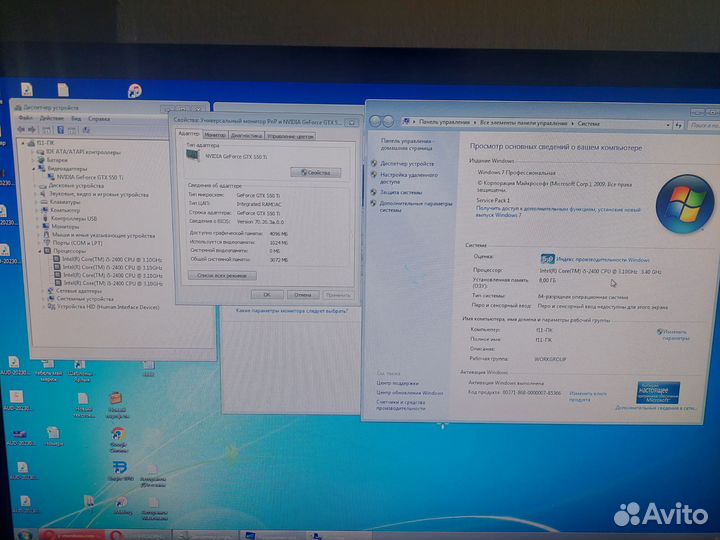The width and height of the screenshot is (720, 540).
Task: Expand Контроллеры USB node
Action: point(38,219)
